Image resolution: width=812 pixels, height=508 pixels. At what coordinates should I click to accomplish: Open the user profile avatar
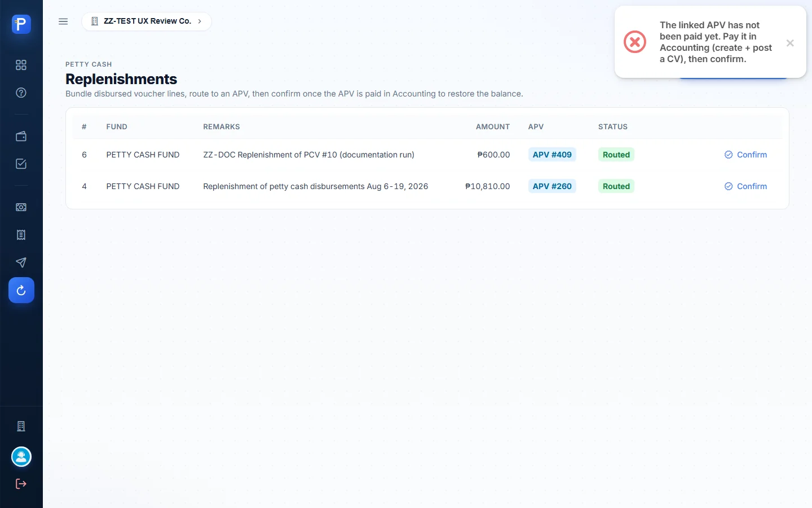[21, 457]
